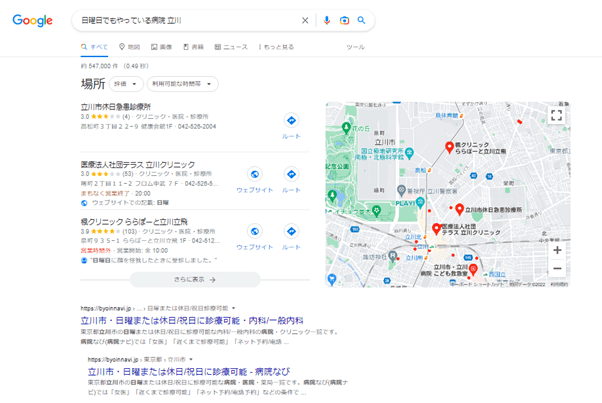The image size is (602, 403).
Task: Start voice search with microphone icon
Action: point(327,20)
